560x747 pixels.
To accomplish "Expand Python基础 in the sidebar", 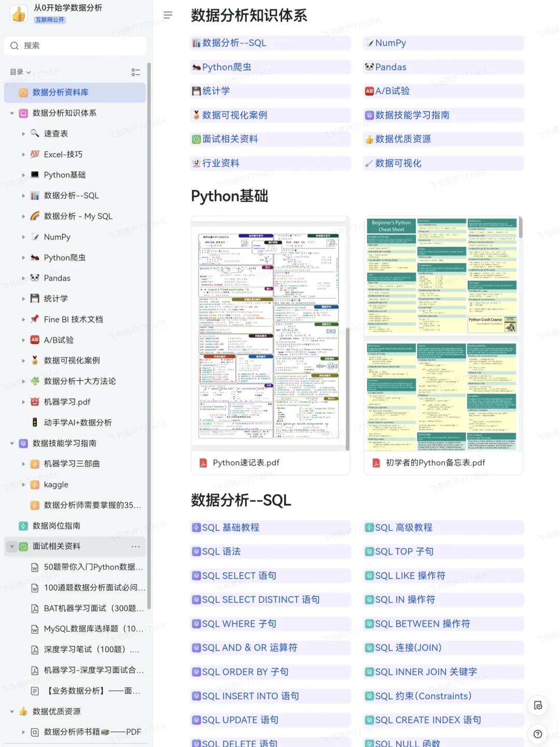I will 23,175.
